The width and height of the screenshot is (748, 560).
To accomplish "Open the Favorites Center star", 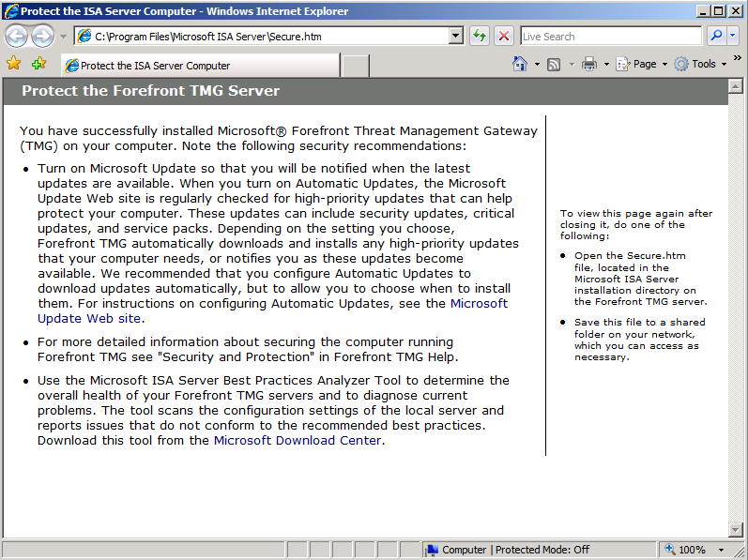I will tap(14, 64).
